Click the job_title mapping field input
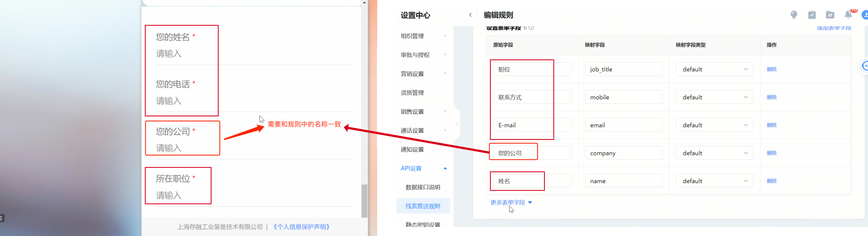868x236 pixels. coord(624,69)
